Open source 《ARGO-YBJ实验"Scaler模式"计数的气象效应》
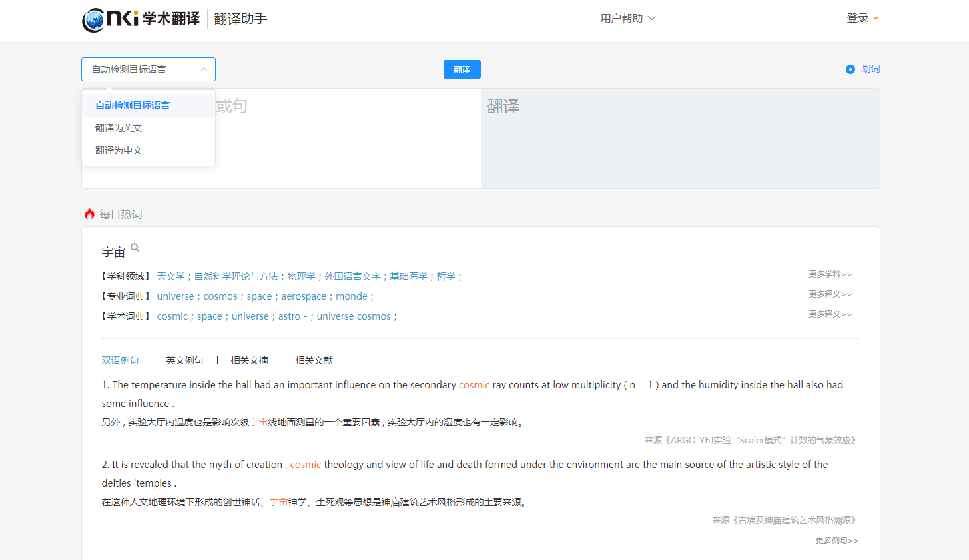 point(751,440)
